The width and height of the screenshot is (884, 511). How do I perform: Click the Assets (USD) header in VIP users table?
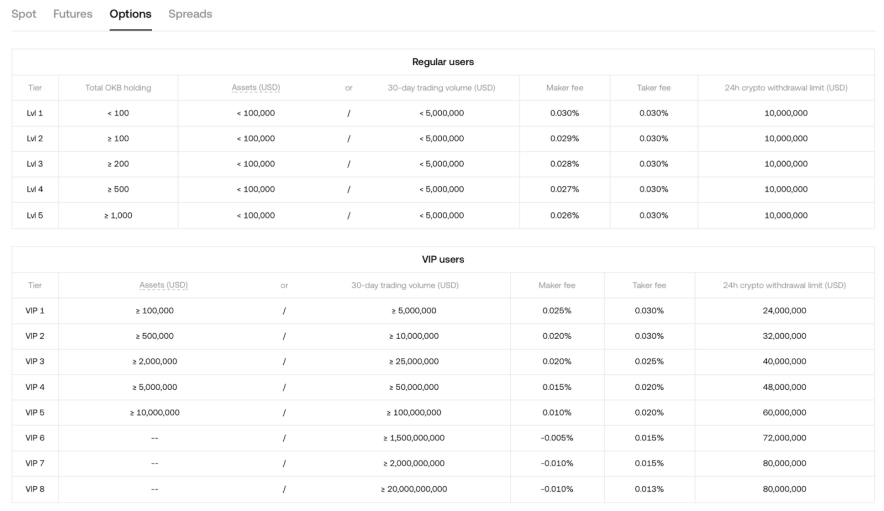(163, 285)
